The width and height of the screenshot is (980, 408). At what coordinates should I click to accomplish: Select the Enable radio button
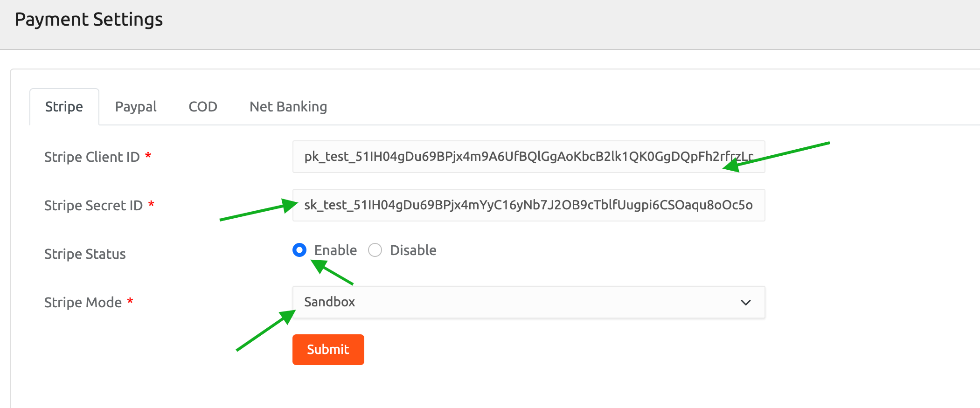coord(299,250)
